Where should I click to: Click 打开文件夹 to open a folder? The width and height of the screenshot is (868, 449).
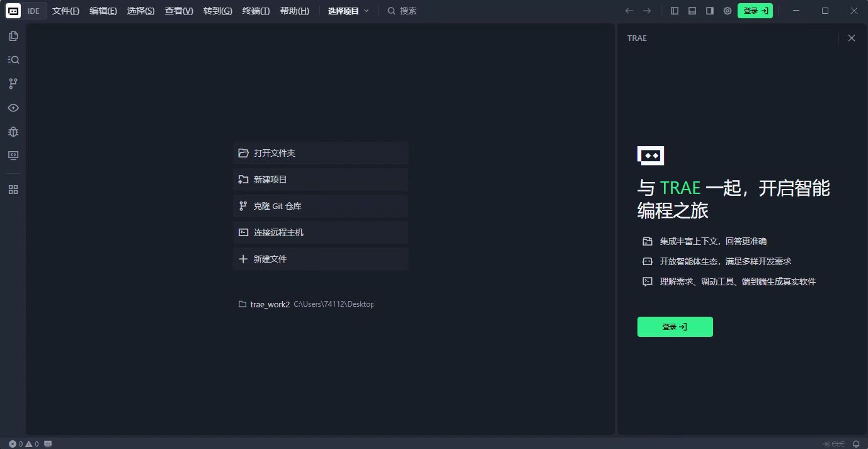click(321, 153)
